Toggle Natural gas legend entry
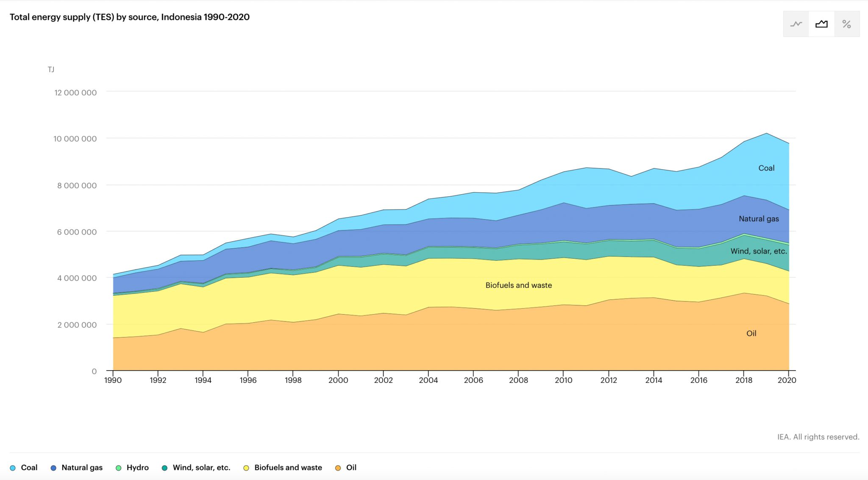 (82, 467)
